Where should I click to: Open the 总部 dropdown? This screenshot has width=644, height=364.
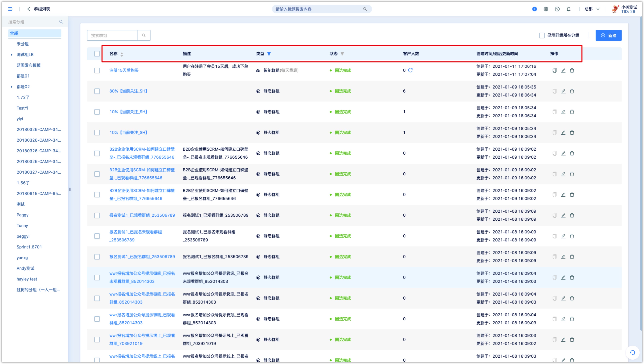pyautogui.click(x=592, y=9)
